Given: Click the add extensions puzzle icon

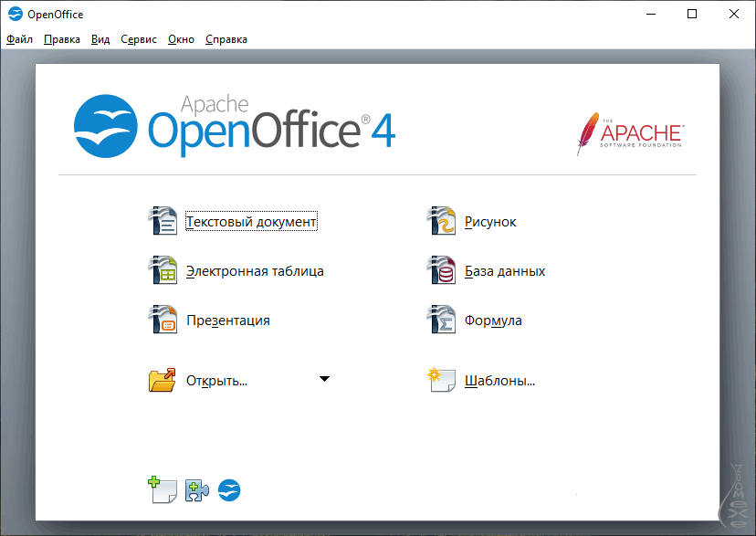Looking at the screenshot, I should 197,490.
